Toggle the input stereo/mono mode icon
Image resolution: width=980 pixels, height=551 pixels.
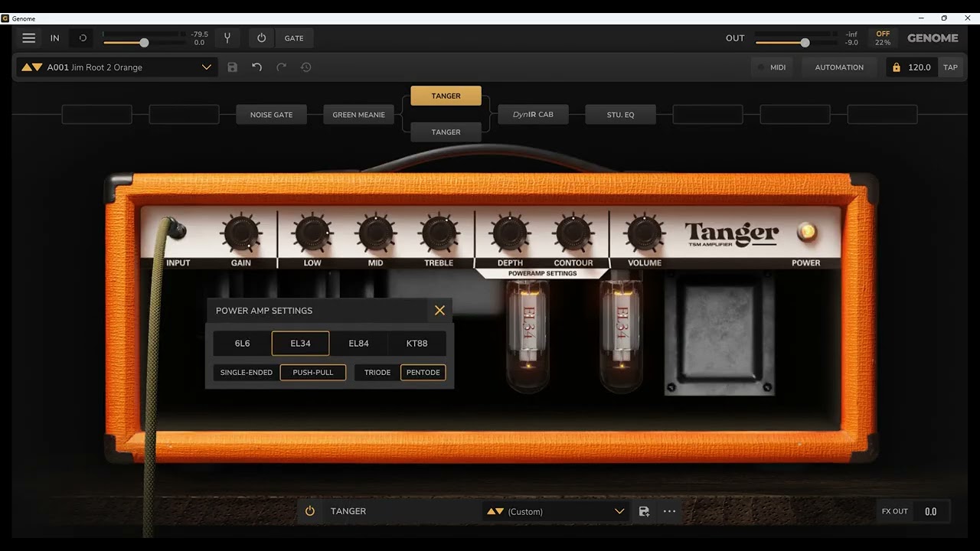click(x=83, y=37)
